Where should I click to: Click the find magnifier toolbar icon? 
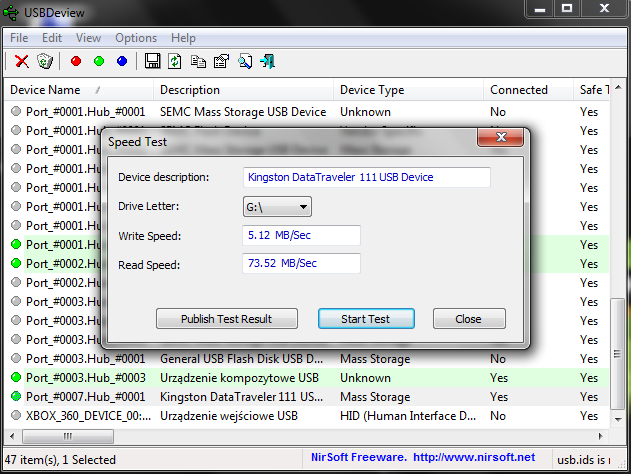coord(245,62)
